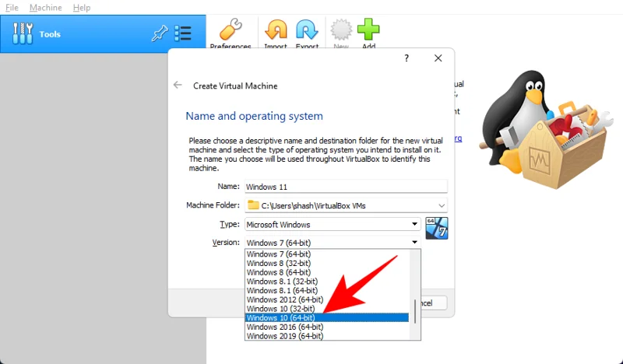Collapse the Version dropdown field
This screenshot has height=364, width=623.
(333, 243)
